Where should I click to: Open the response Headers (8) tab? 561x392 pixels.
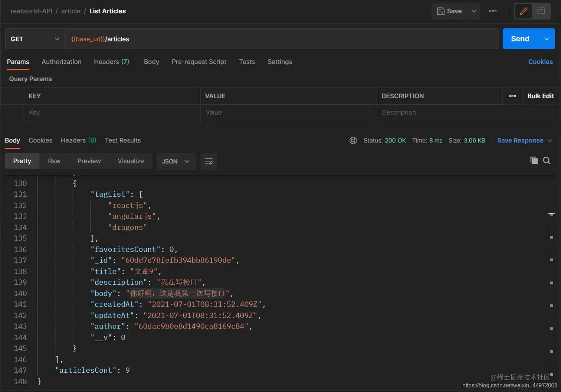point(78,140)
